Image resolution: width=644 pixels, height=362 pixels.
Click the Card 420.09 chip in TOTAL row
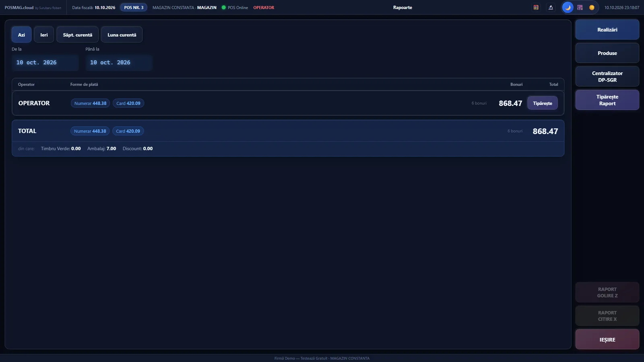point(128,131)
